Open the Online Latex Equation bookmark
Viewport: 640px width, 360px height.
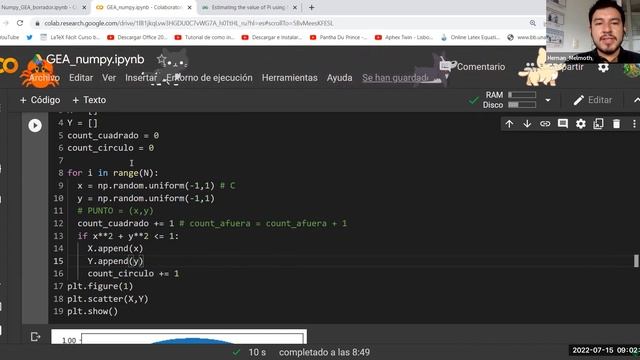(x=470, y=37)
